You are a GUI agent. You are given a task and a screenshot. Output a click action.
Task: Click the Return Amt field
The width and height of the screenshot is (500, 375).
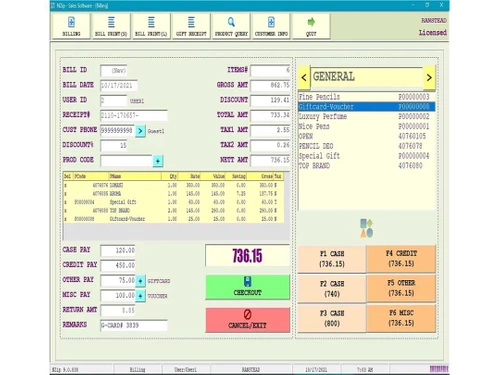coord(118,311)
